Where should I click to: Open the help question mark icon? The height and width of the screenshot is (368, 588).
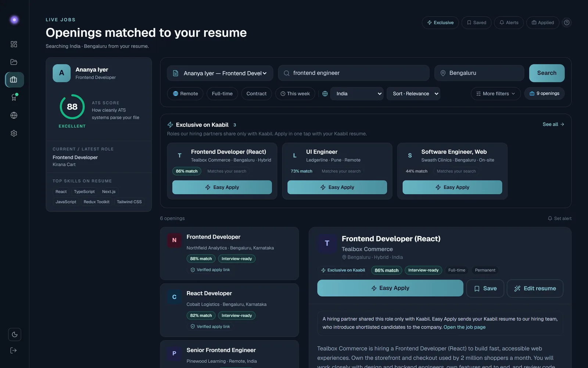point(567,22)
